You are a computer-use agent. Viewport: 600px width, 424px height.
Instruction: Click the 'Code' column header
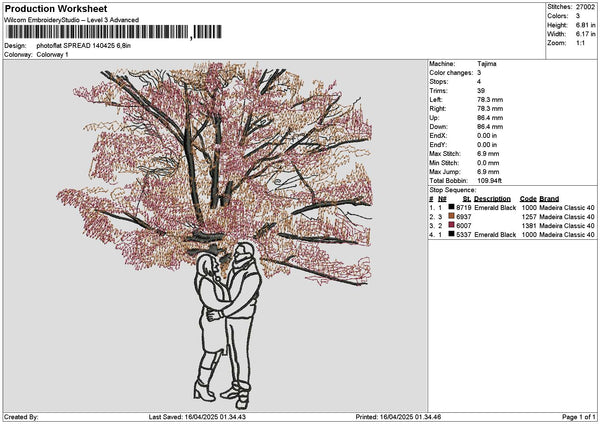(x=528, y=199)
